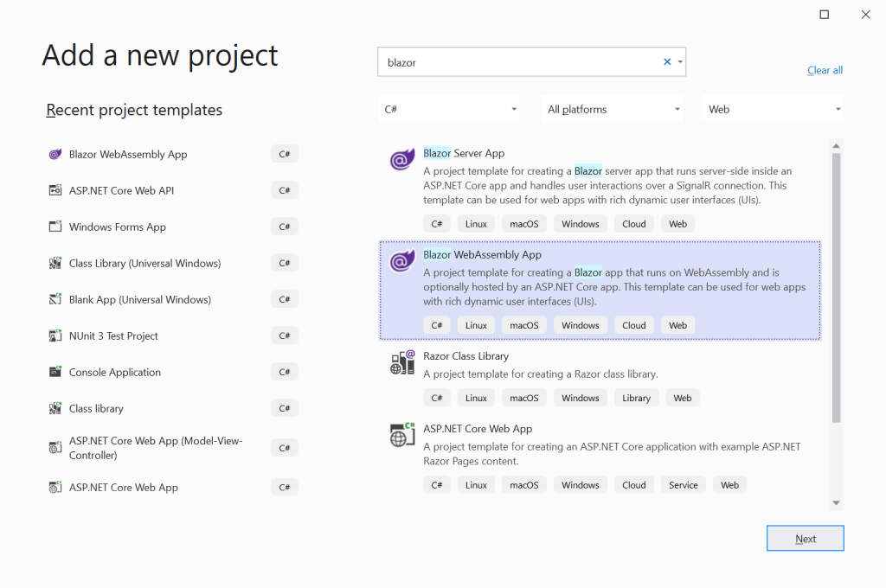Screen dimensions: 886x588
Task: Clear the blazor search using the X icon
Action: (667, 61)
